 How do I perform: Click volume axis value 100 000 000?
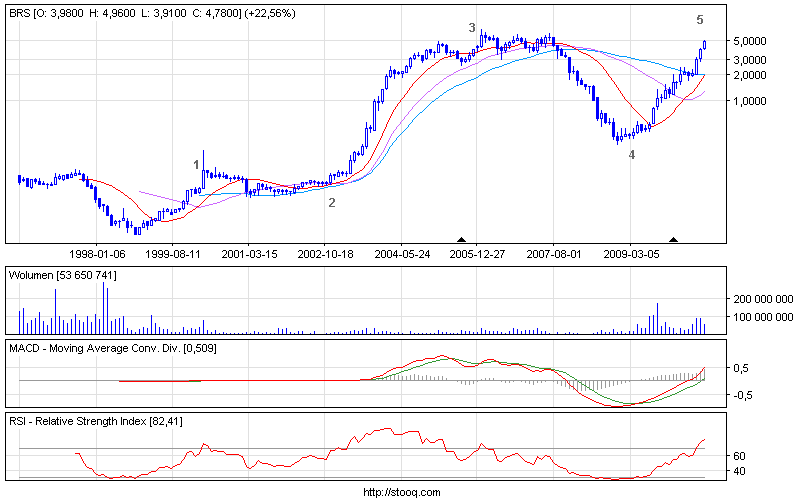[x=763, y=317]
